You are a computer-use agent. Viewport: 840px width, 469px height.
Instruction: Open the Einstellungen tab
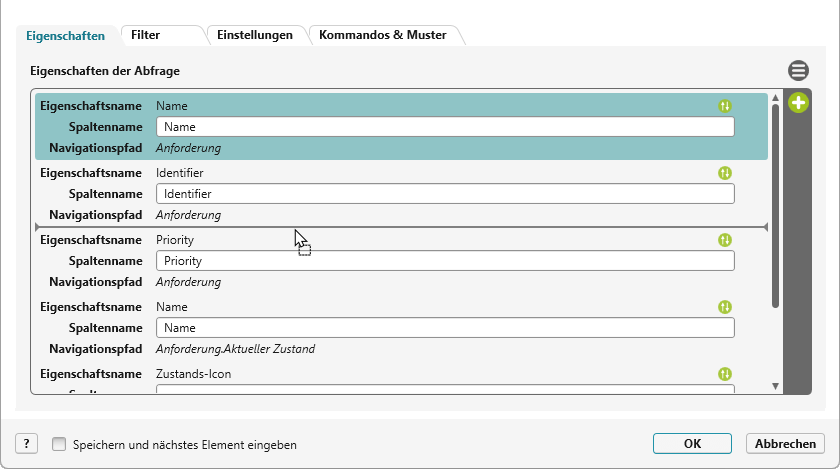point(255,35)
